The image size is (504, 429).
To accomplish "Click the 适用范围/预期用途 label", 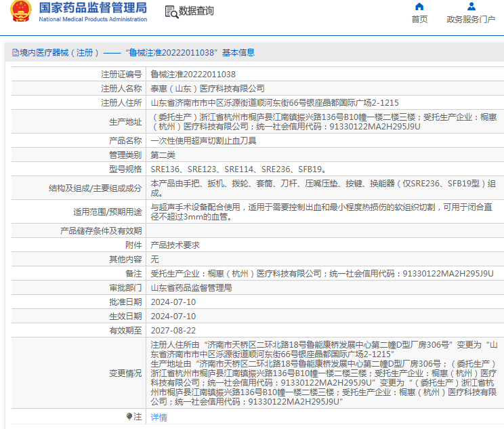I will click(x=107, y=211).
